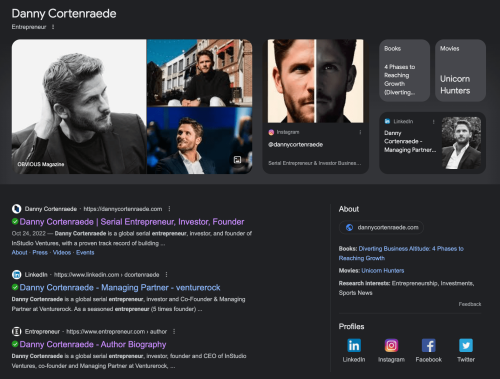Image resolution: width=500 pixels, height=379 pixels.
Task: Click the Feedback link in About panel
Action: [470, 304]
